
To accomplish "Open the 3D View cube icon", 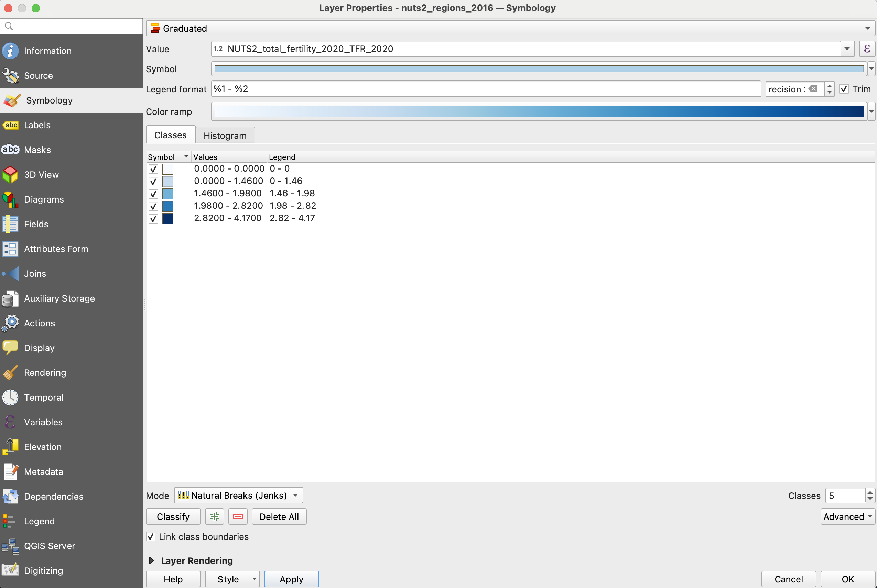I will tap(11, 175).
